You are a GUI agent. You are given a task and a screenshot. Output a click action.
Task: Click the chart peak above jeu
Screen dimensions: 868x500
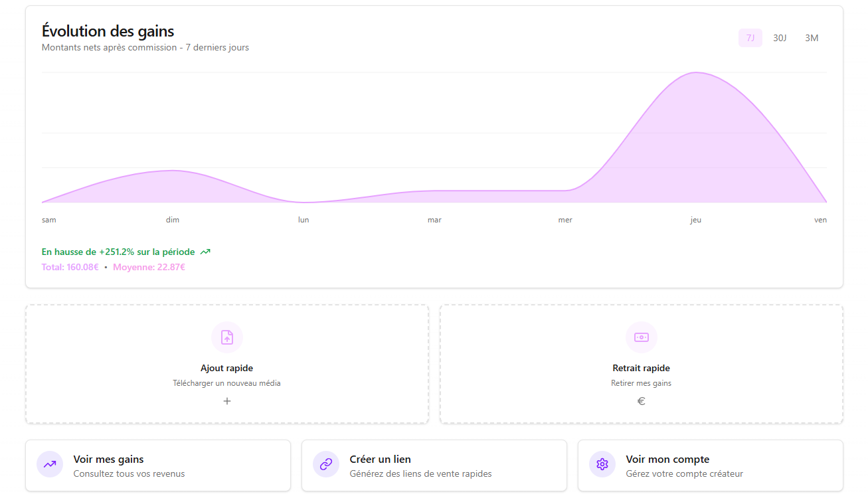point(696,73)
